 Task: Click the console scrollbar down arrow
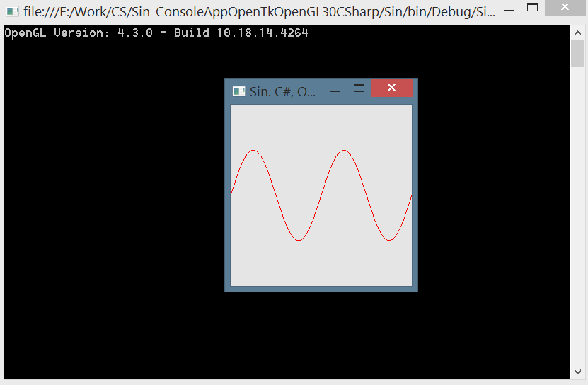point(578,372)
